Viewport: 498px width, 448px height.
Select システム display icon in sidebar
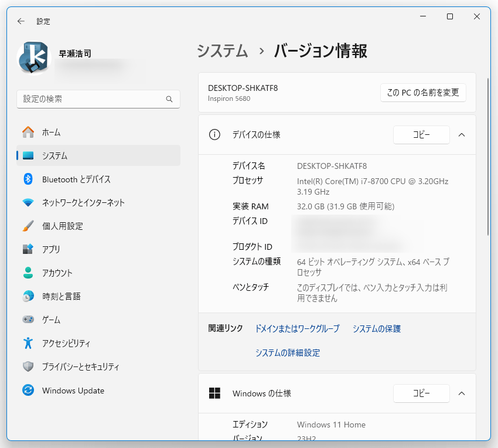click(x=28, y=156)
